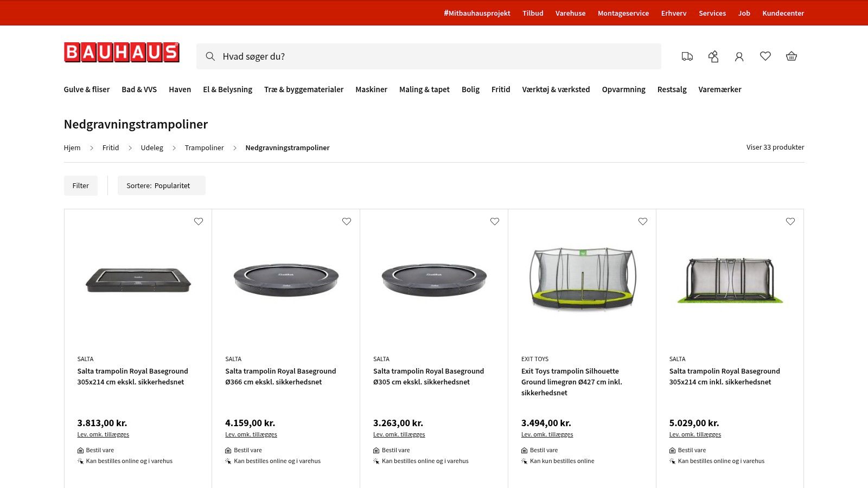The image size is (868, 488).
Task: Open the user account icon
Action: click(739, 56)
